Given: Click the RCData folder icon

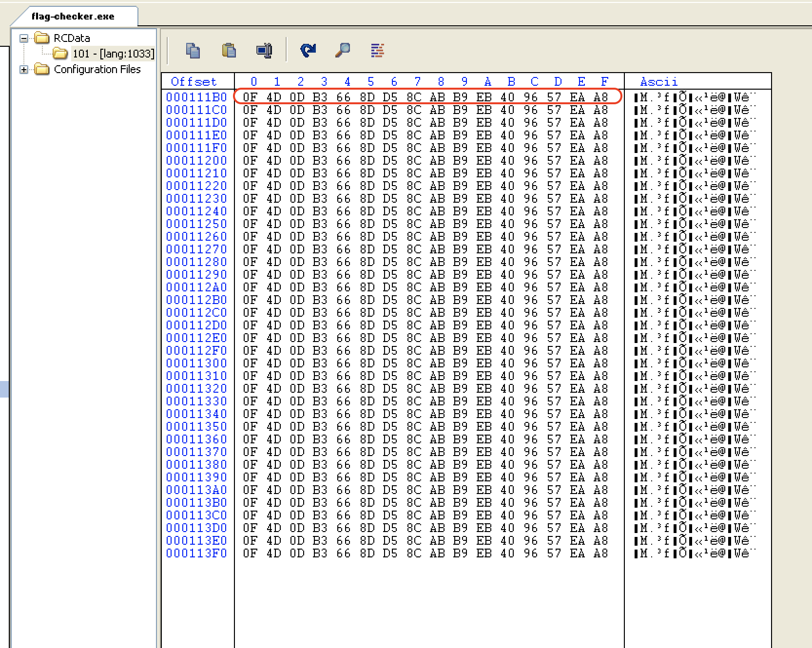Looking at the screenshot, I should click(x=42, y=38).
